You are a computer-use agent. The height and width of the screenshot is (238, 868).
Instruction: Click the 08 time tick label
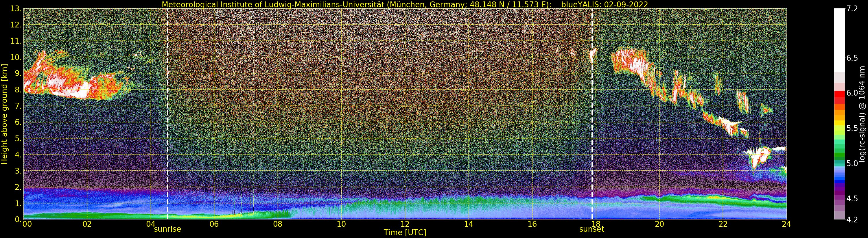click(x=278, y=224)
